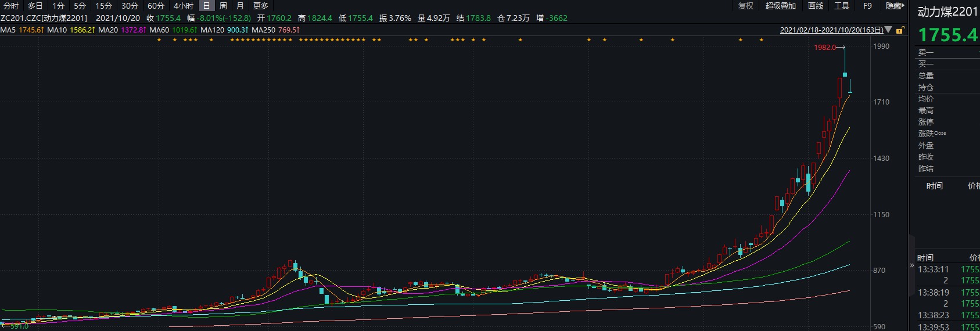Choose the 4小时 four-hour period

[184, 6]
